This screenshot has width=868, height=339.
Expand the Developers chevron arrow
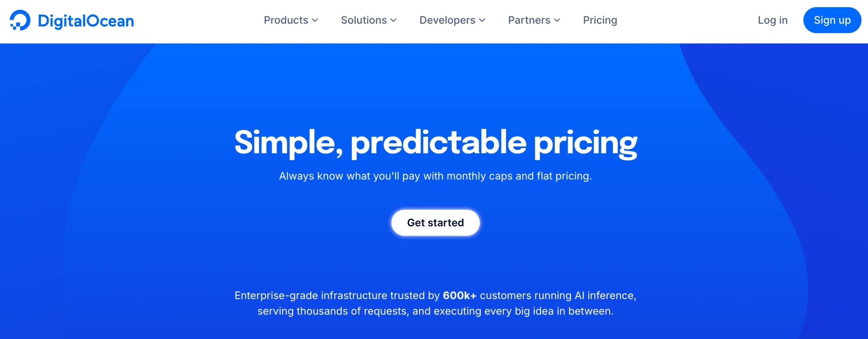482,21
